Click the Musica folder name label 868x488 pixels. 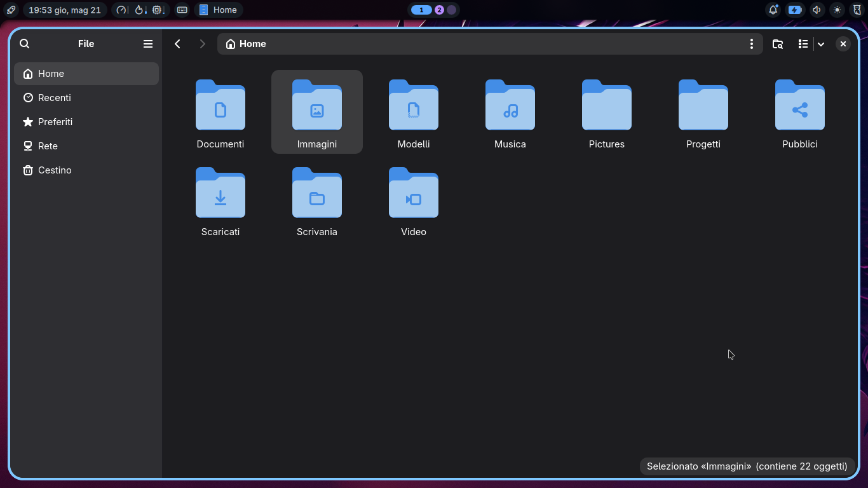tap(510, 144)
